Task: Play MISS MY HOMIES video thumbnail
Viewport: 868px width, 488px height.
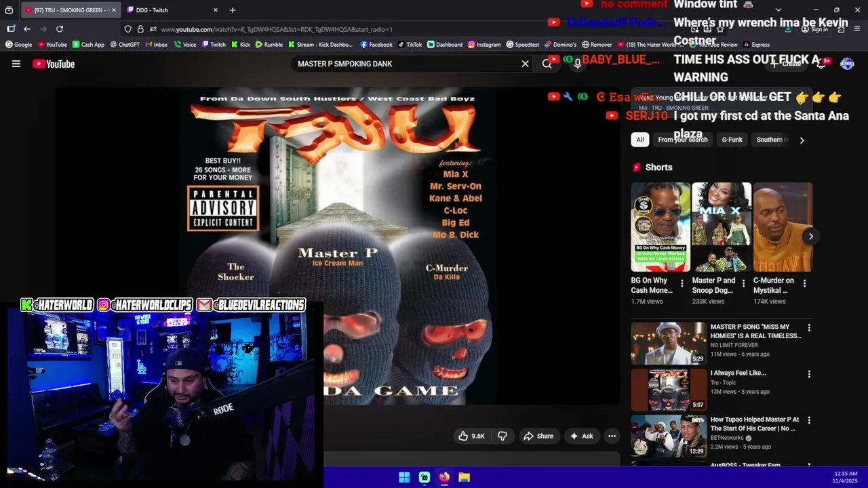Action: point(669,344)
